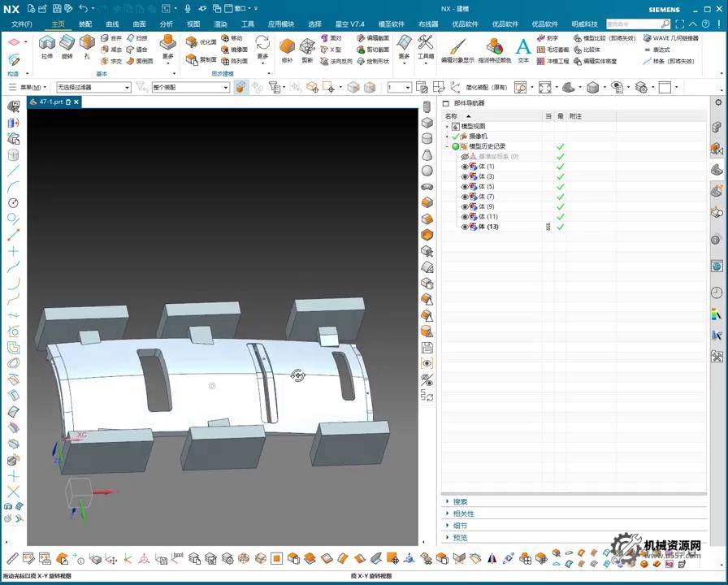
Task: Expand the 模型视图 tree node
Action: [447, 127]
